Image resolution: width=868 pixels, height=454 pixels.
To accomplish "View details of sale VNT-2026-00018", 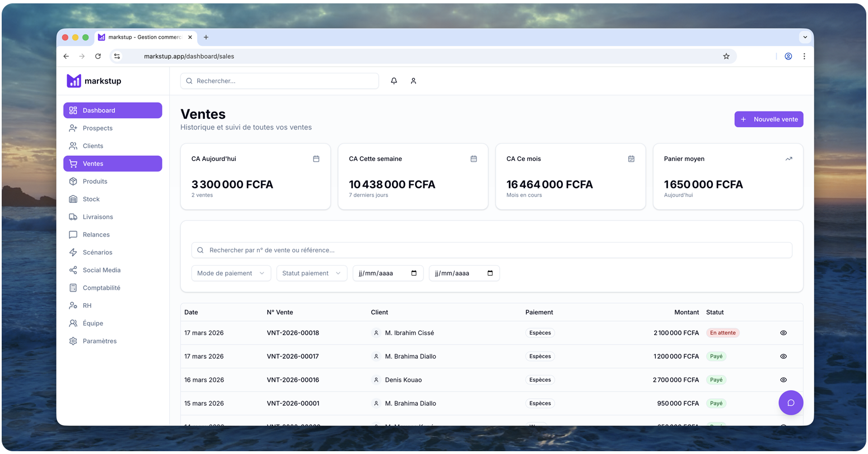I will point(783,332).
